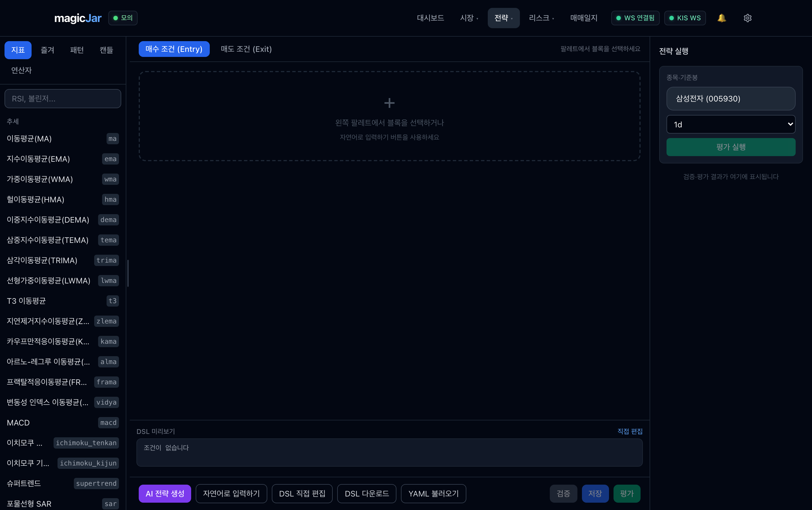This screenshot has height=510, width=812.
Task: Focus the RSI, 볼린저 search field
Action: click(x=63, y=98)
